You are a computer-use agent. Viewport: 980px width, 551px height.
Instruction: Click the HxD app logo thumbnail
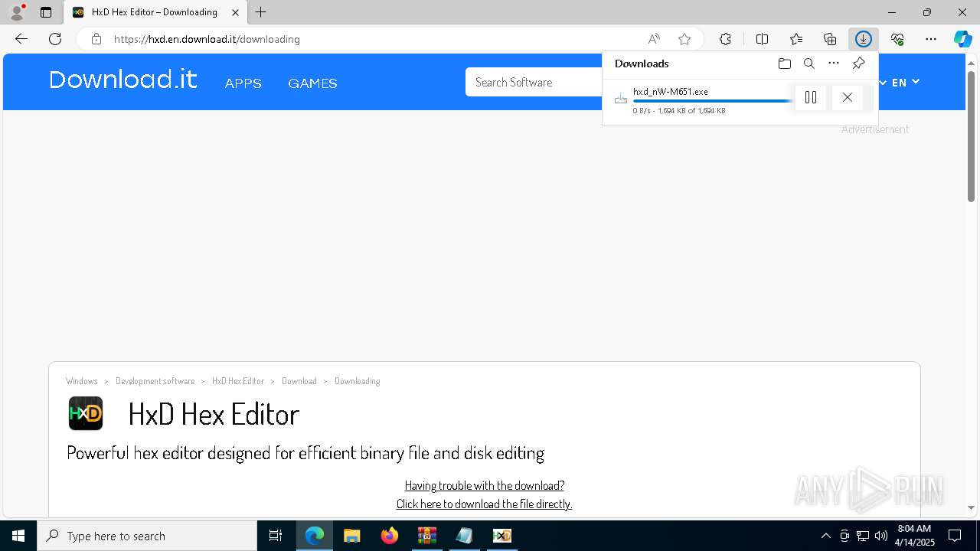(x=86, y=413)
